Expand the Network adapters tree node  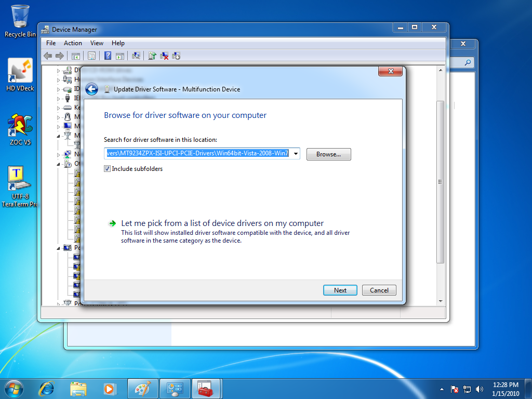(x=59, y=154)
